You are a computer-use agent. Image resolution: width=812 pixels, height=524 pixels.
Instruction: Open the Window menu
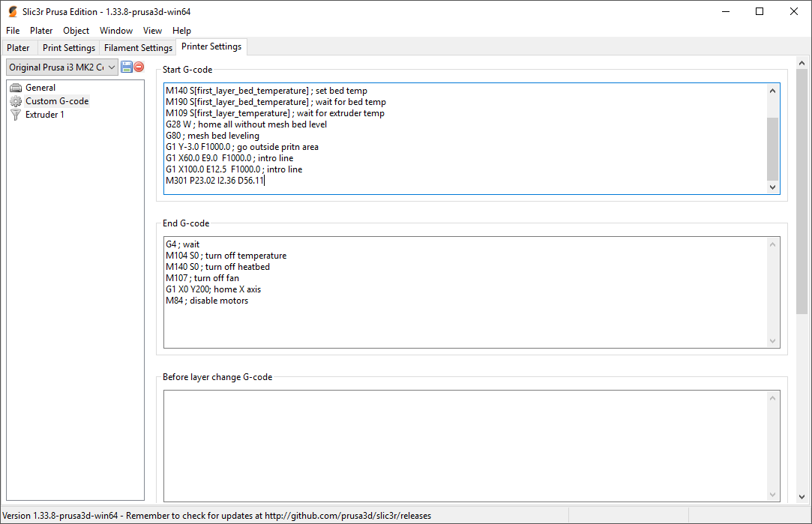click(x=116, y=31)
